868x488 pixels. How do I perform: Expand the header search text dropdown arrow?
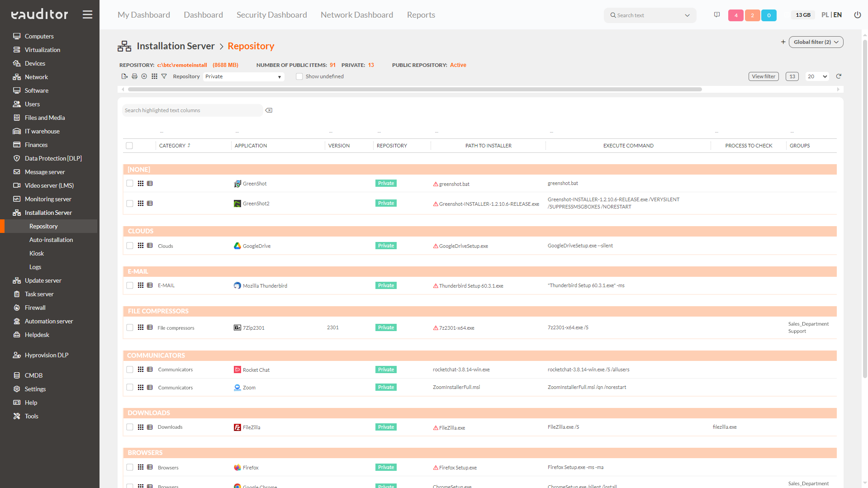pos(687,15)
